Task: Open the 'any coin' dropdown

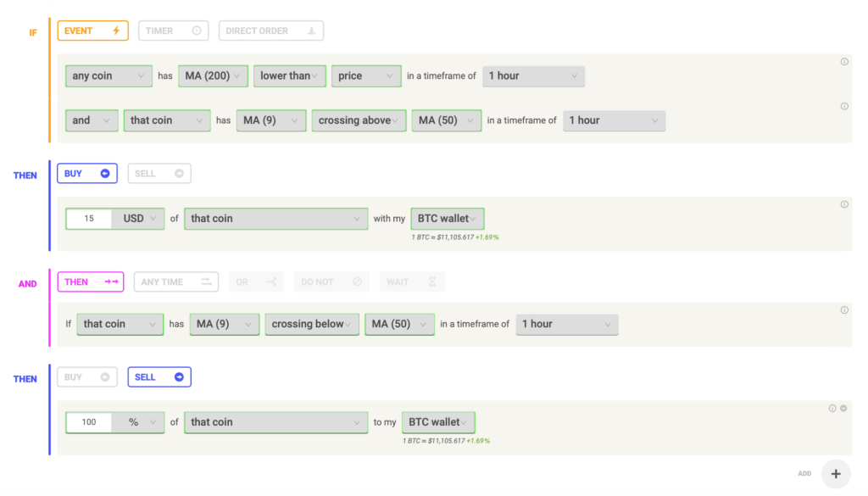Action: (108, 76)
